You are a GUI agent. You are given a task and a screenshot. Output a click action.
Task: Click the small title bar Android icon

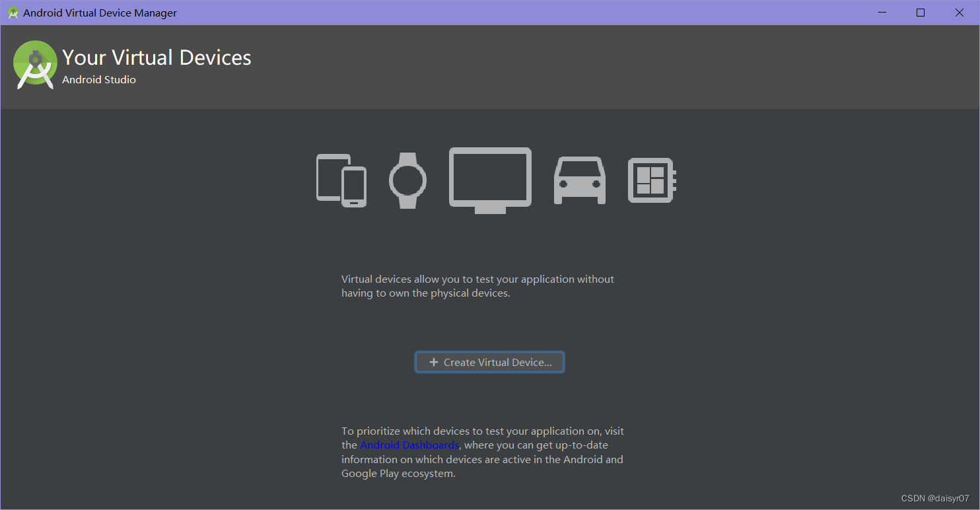pos(13,13)
